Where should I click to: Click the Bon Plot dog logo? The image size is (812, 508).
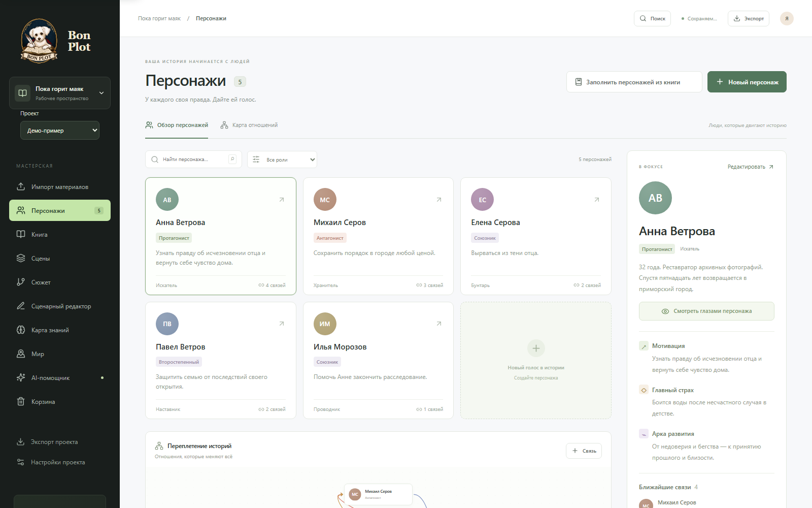39,41
